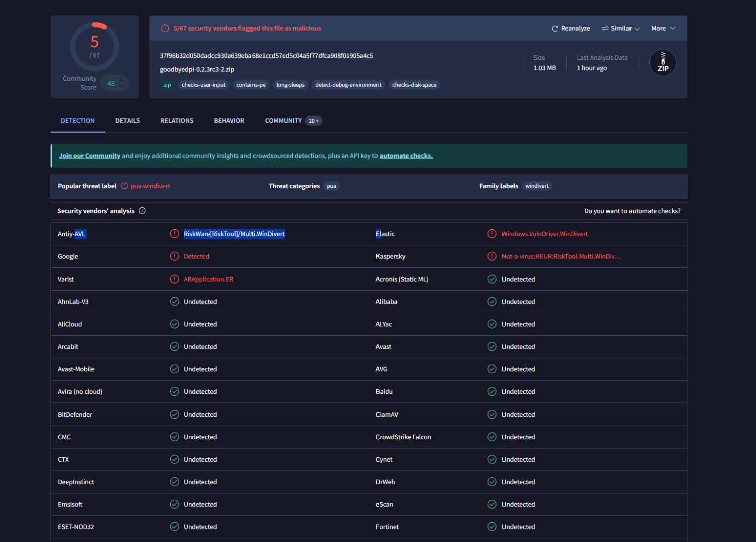
Task: Click the "1 hour ago" analysis date
Action: point(592,68)
